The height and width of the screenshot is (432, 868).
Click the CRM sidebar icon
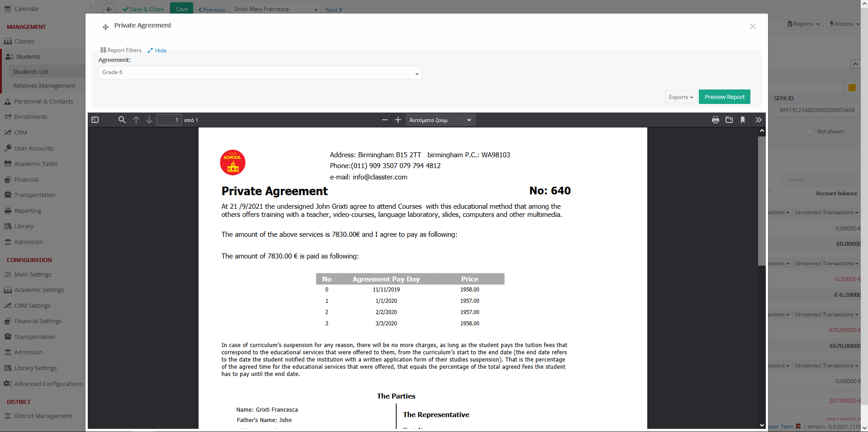pyautogui.click(x=8, y=132)
